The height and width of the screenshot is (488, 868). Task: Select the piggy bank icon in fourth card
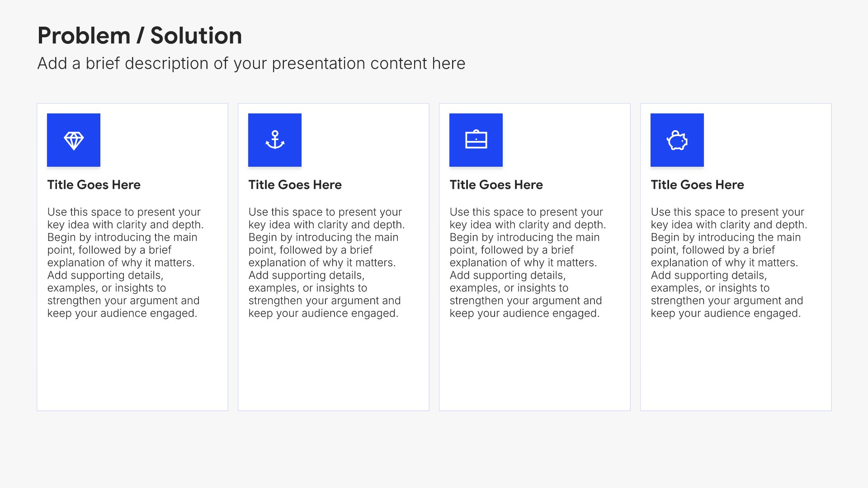coord(677,140)
